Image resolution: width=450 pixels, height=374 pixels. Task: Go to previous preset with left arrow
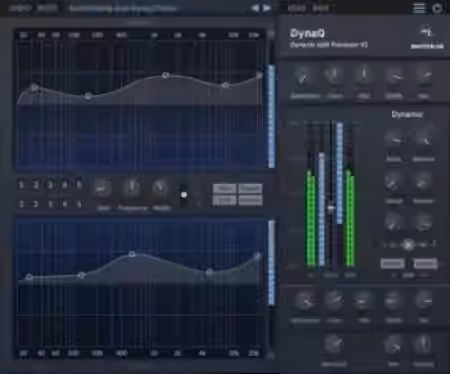click(x=255, y=8)
